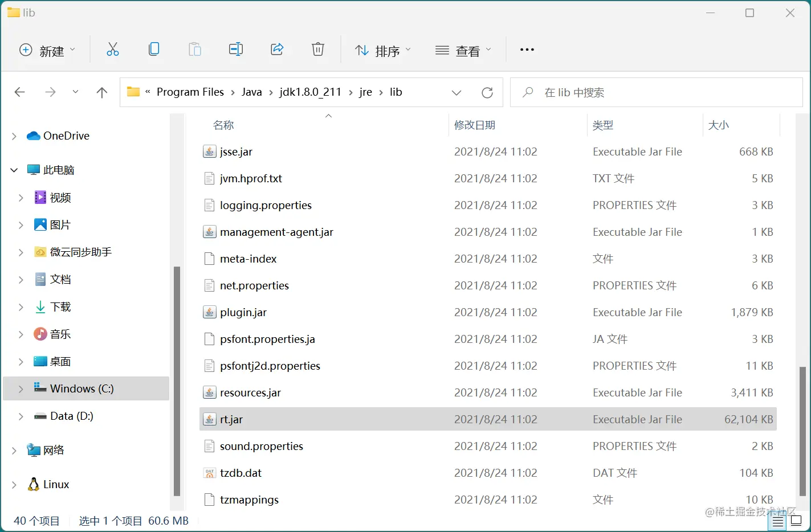This screenshot has width=811, height=532.
Task: Select the tzmappings file
Action: point(249,500)
